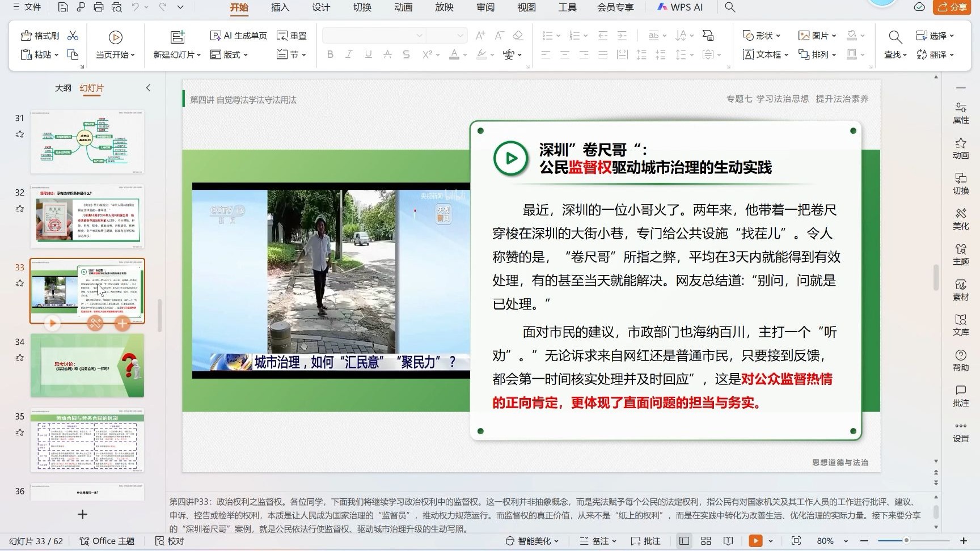
Task: Open the 批注 comments panel
Action: [961, 396]
